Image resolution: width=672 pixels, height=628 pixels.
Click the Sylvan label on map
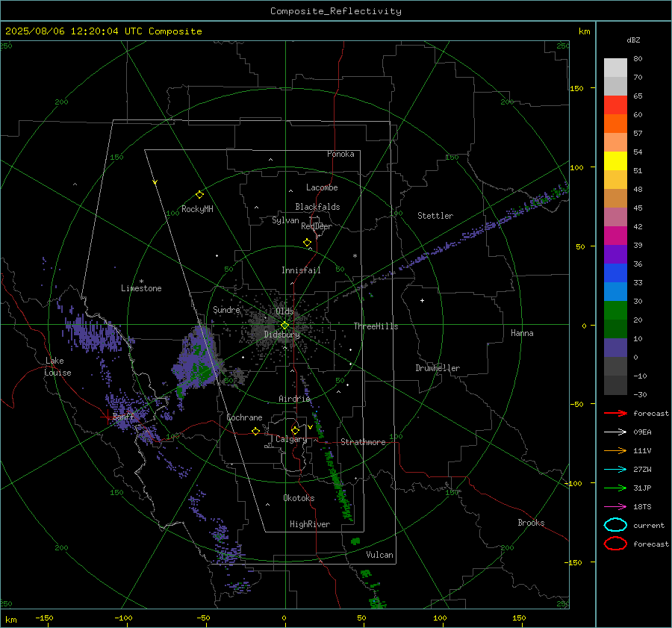pyautogui.click(x=285, y=220)
